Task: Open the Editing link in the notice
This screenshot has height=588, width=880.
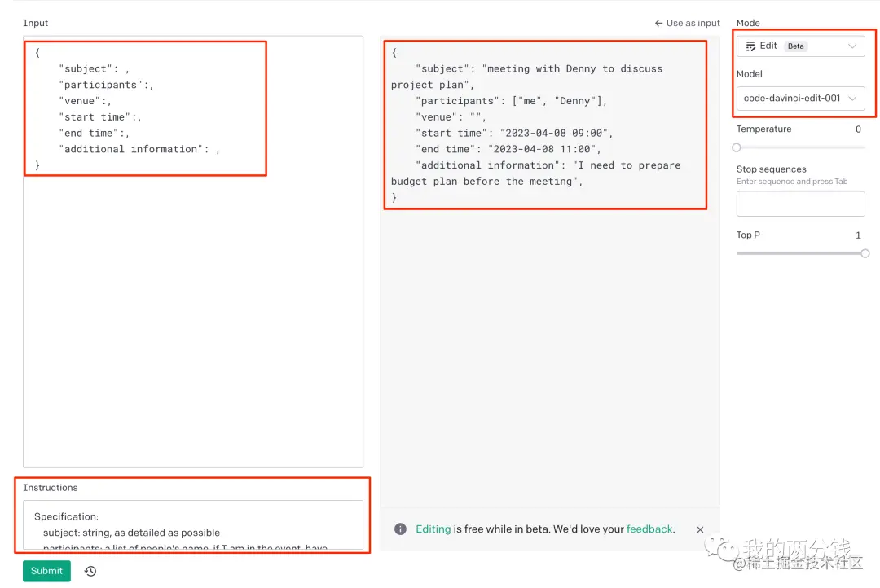Action: coord(433,529)
